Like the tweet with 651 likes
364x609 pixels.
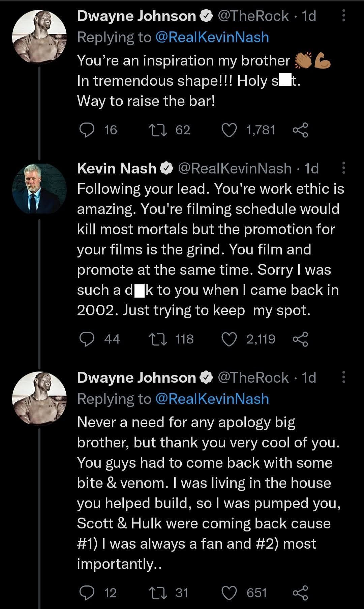point(229,593)
